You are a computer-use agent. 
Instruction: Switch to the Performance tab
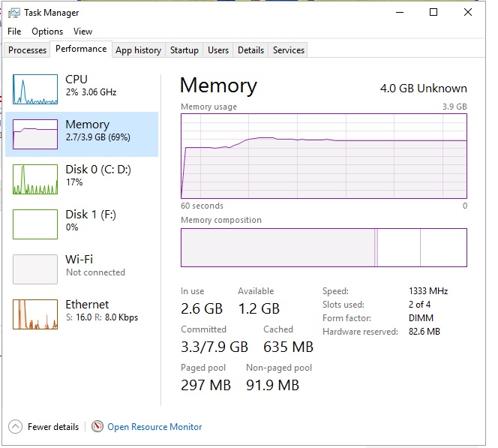click(81, 49)
